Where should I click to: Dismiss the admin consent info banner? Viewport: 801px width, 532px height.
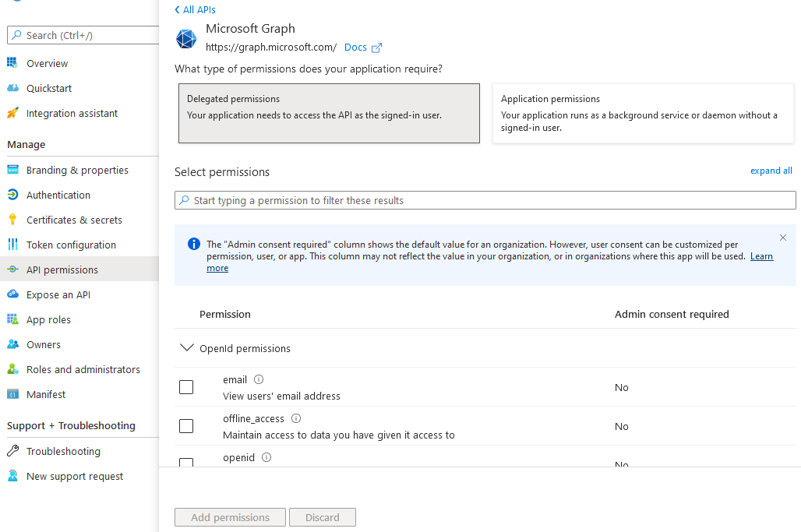point(783,238)
